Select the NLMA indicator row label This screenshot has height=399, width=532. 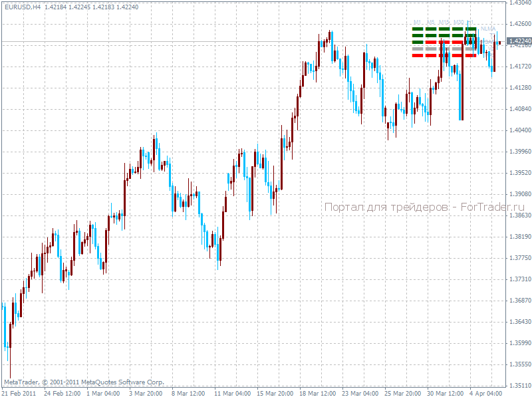tap(489, 29)
